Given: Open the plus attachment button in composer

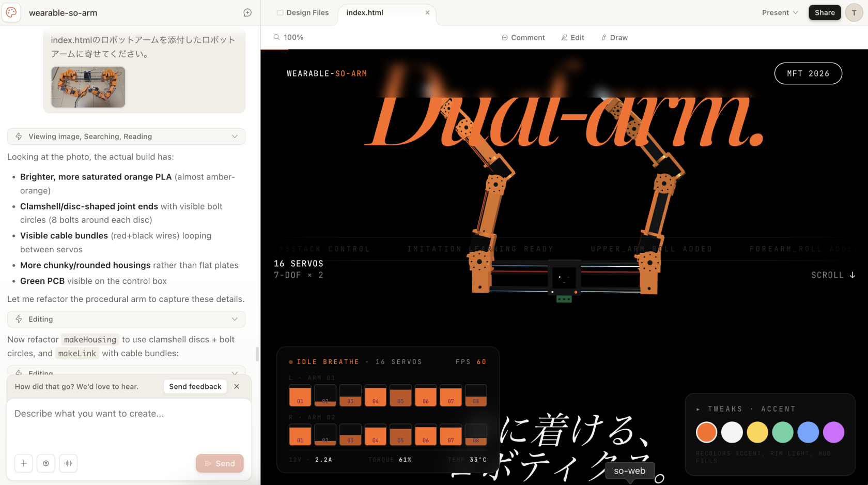Looking at the screenshot, I should coord(24,463).
